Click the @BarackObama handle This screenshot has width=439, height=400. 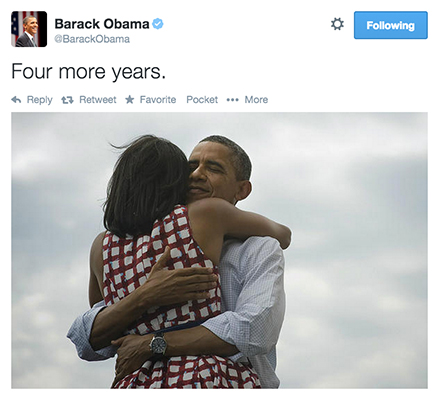pyautogui.click(x=92, y=39)
